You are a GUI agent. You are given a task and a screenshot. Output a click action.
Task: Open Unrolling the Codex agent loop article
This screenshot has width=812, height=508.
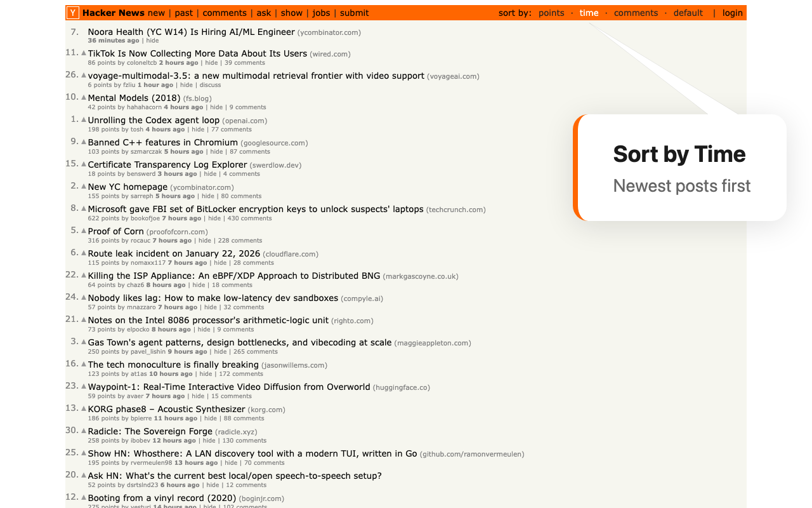point(154,120)
